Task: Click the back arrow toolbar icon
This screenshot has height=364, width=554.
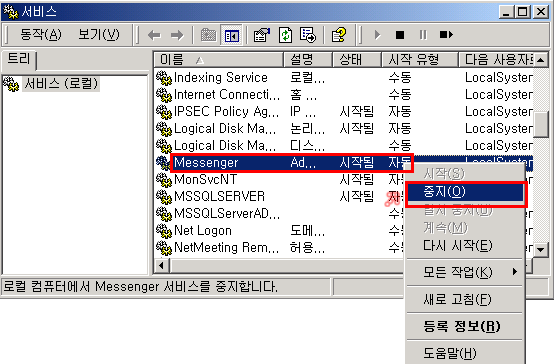Action: coord(154,35)
